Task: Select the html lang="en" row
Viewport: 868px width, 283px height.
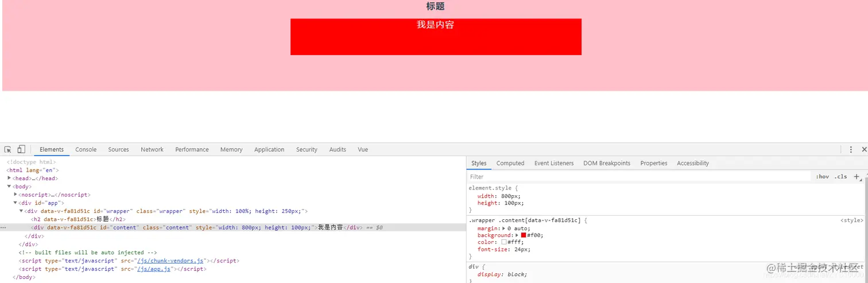Action: pos(33,170)
